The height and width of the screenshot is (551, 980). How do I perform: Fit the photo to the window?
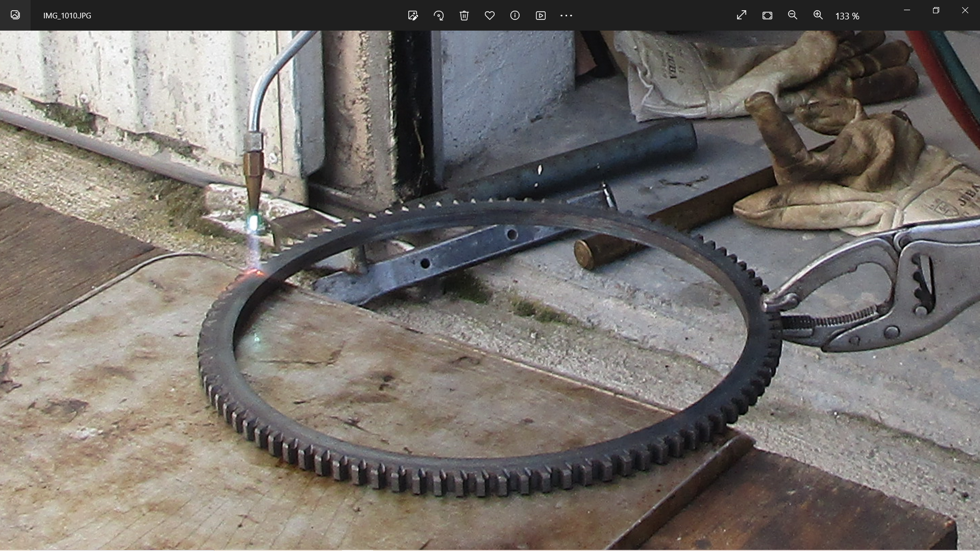click(x=767, y=15)
